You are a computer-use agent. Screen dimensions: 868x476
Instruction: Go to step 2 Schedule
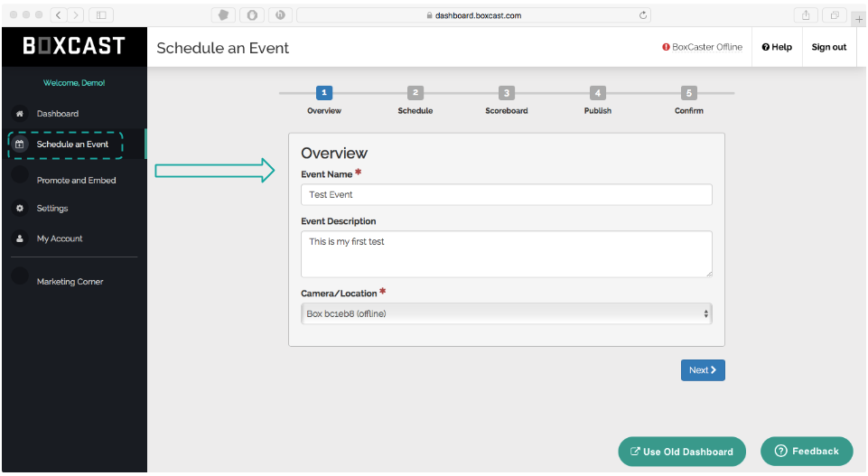coord(415,93)
